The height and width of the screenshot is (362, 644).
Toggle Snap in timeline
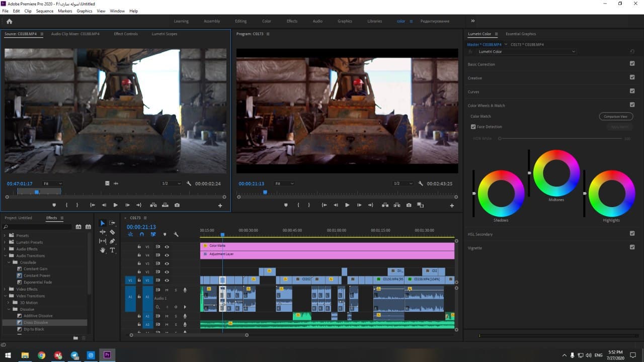142,234
